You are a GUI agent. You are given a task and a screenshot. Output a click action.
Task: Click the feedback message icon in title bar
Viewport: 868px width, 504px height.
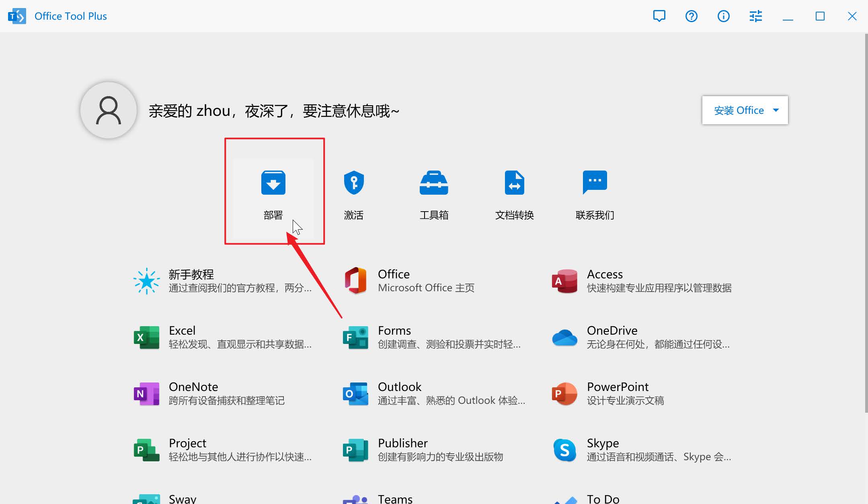659,16
